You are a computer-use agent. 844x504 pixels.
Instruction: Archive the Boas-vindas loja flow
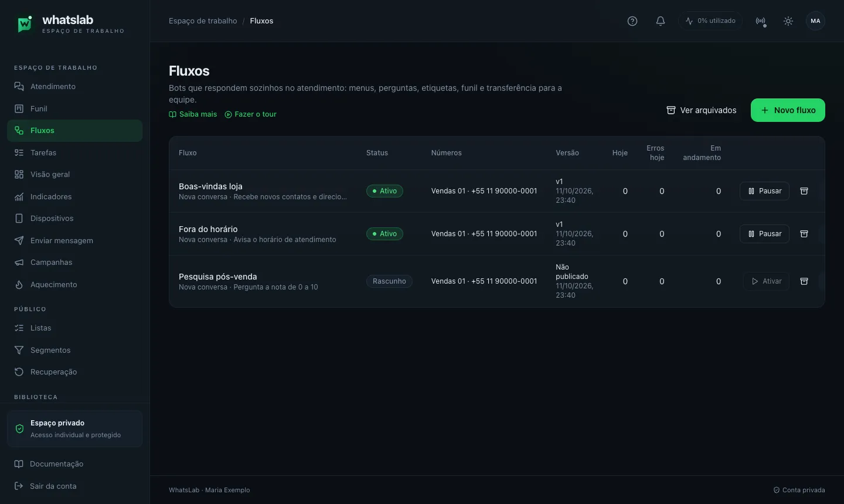[x=804, y=191]
